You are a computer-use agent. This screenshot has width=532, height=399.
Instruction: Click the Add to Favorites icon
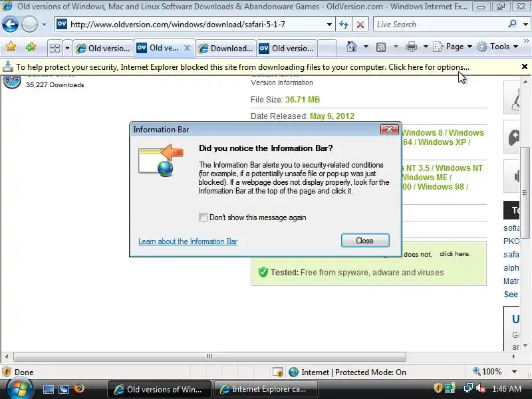(x=31, y=47)
